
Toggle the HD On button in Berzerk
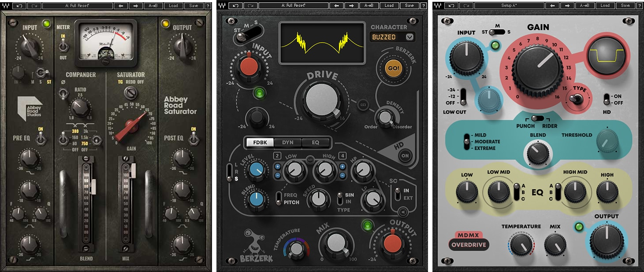pyautogui.click(x=403, y=155)
